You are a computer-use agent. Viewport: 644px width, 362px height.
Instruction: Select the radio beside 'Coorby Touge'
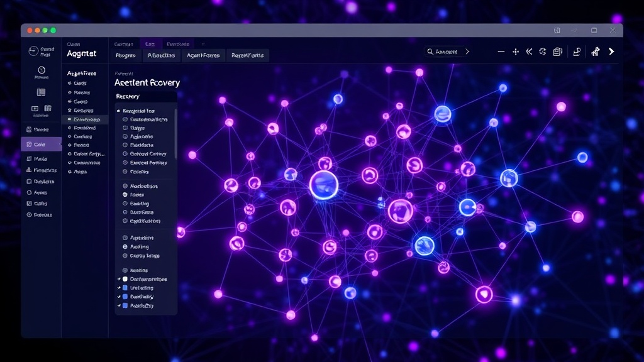[125, 256]
